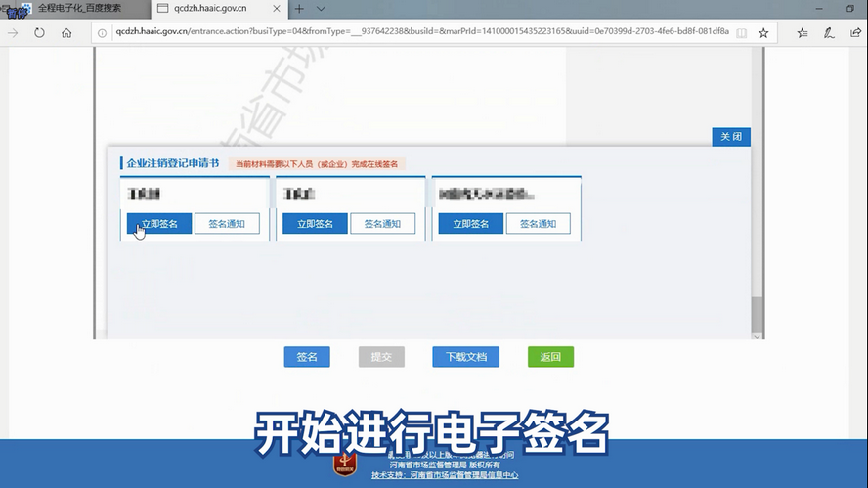The image size is (868, 488).
Task: Expand the tab preview chevron
Action: [x=321, y=9]
